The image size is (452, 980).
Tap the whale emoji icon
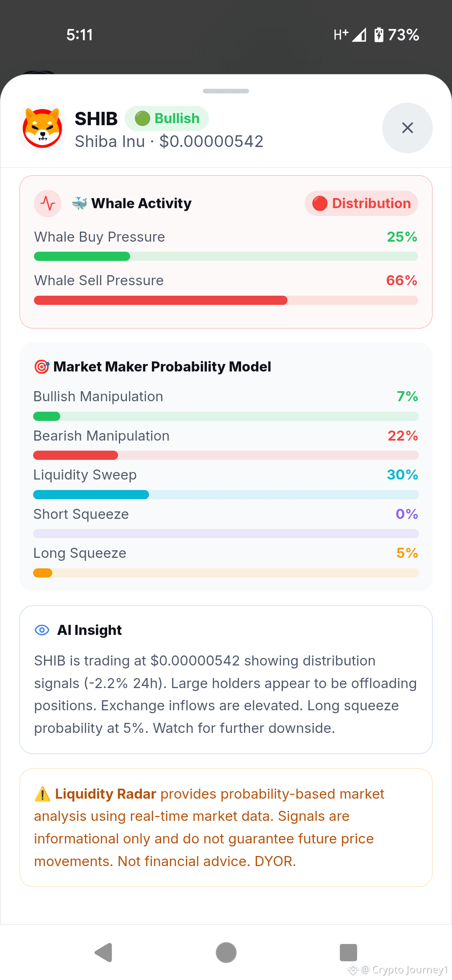(x=79, y=204)
